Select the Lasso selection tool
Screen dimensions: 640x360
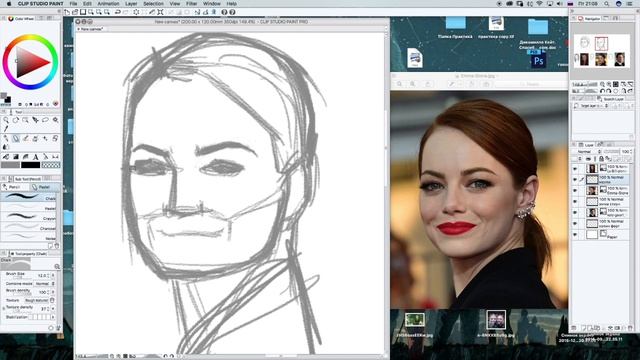(45, 120)
